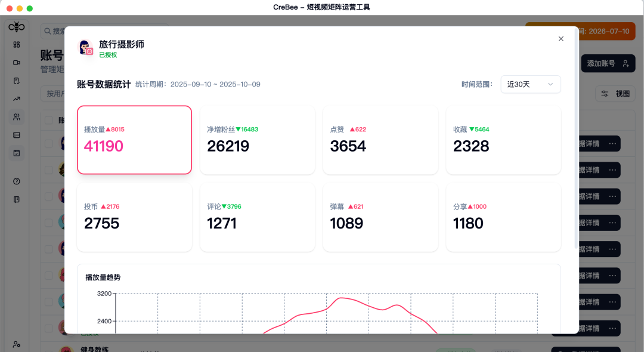Open the second row's ··· more menu
This screenshot has width=644, height=352.
point(612,170)
